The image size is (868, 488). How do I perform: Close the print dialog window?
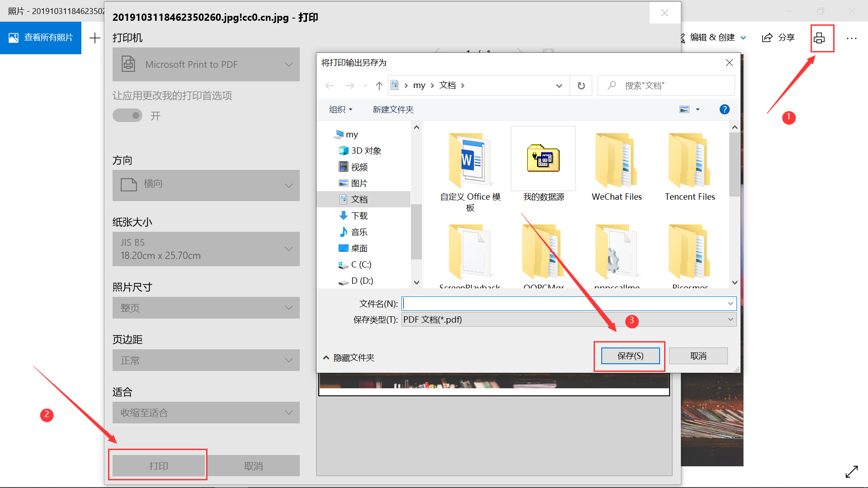(665, 13)
